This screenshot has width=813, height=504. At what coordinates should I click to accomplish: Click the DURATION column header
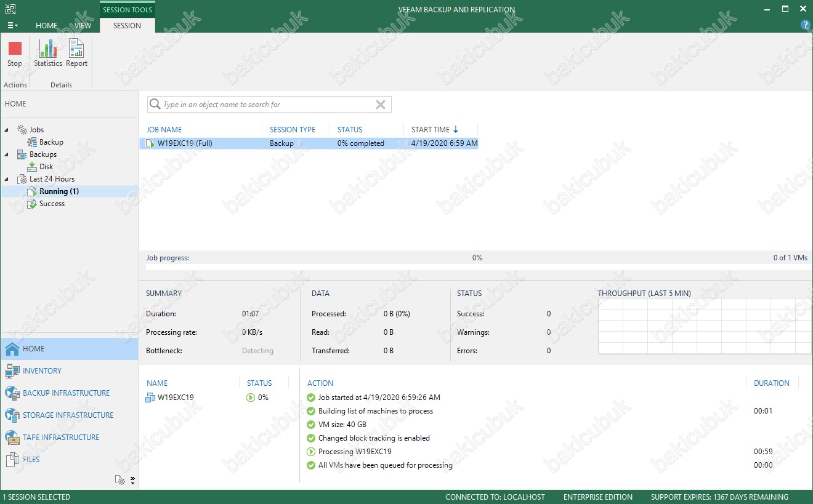(772, 383)
